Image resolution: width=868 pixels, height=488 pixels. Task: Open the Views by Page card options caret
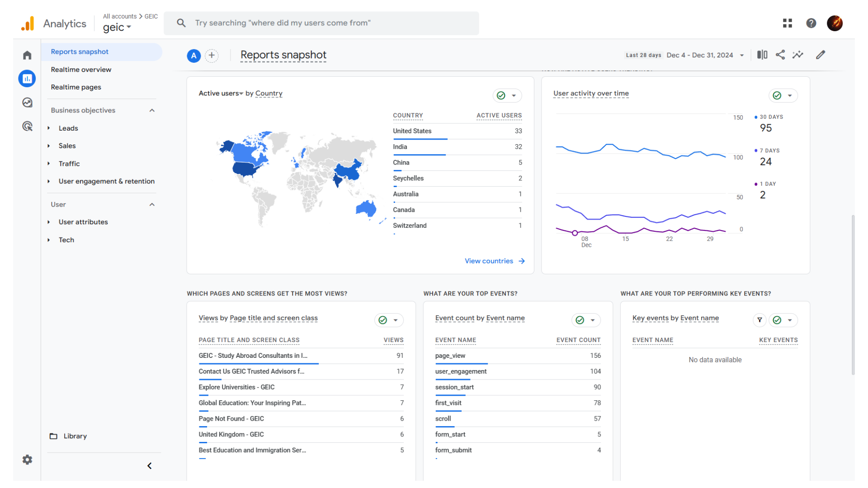(396, 320)
